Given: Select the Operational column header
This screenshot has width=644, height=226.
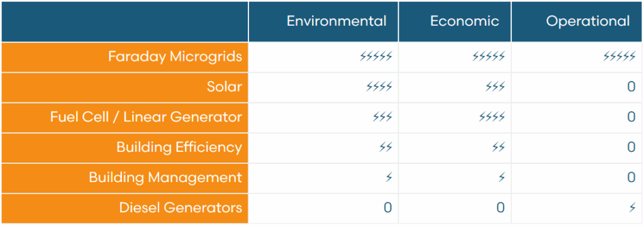Looking at the screenshot, I should click(588, 21).
